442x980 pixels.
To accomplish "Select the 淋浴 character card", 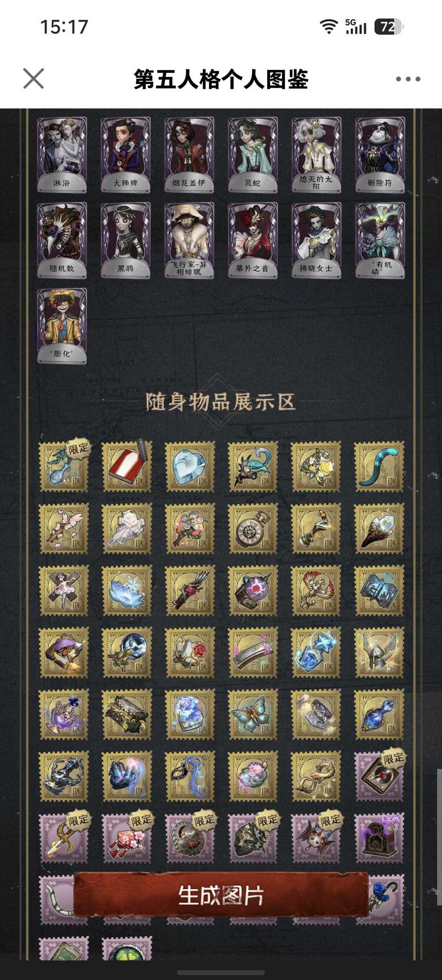I will [62, 155].
